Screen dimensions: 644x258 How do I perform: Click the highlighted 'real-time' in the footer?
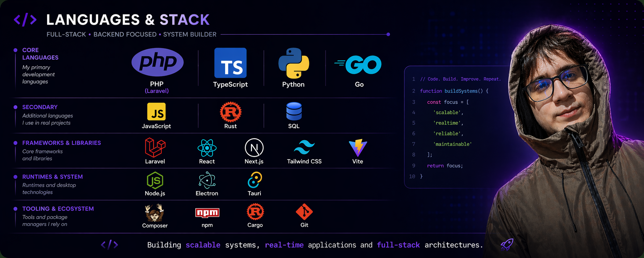[284, 245]
